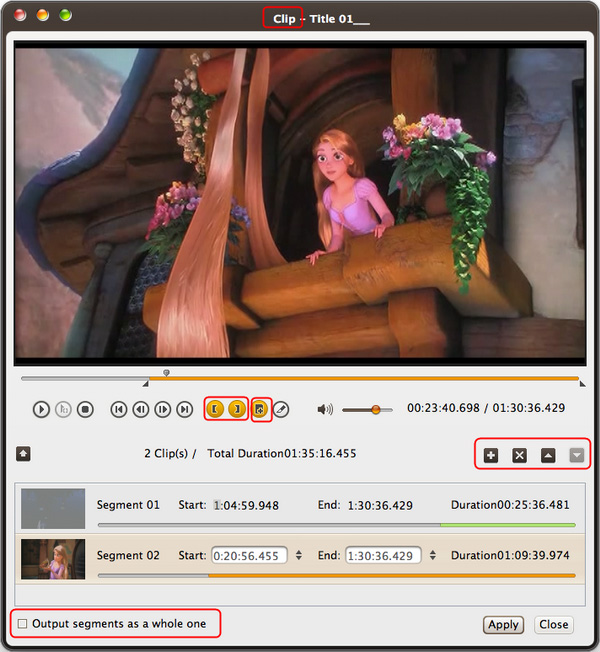Zoom the window with the green button
The width and height of the screenshot is (600, 652).
tap(65, 15)
